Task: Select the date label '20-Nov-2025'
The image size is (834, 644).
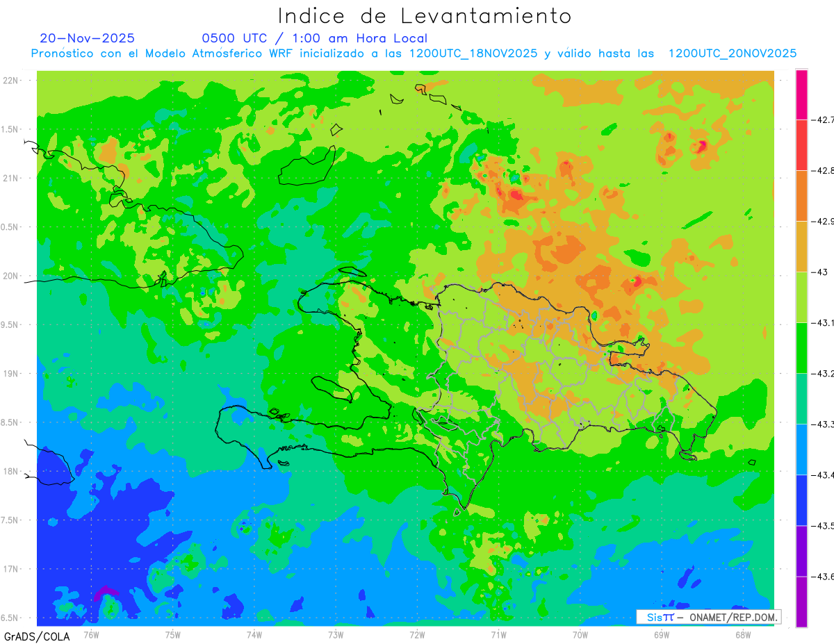Action: click(88, 38)
